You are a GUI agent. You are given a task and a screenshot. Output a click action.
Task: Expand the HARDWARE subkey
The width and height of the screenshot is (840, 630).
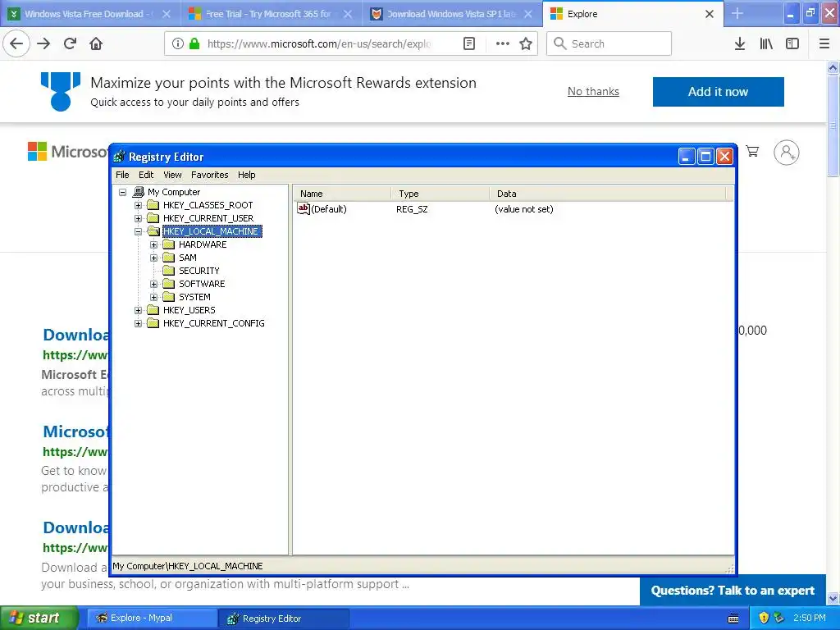point(153,244)
